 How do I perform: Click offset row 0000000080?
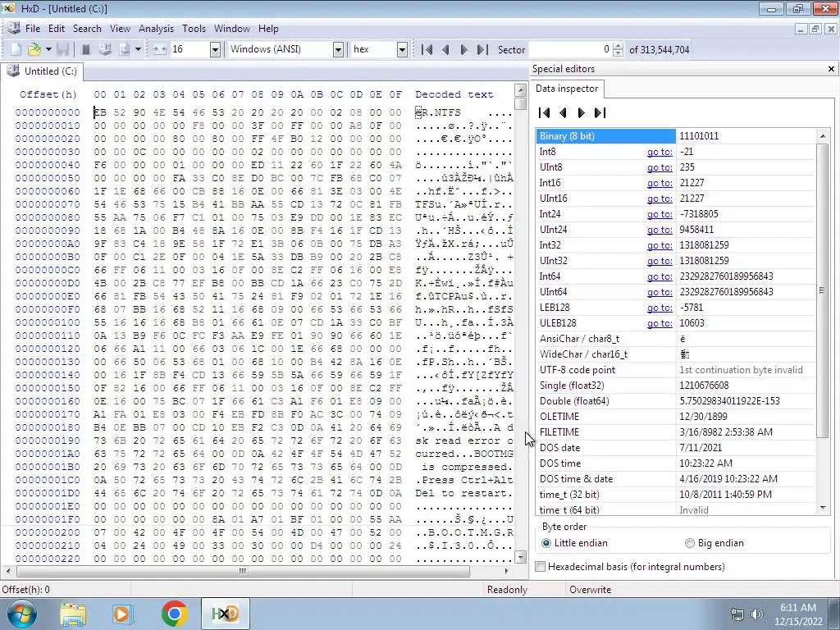click(x=47, y=217)
